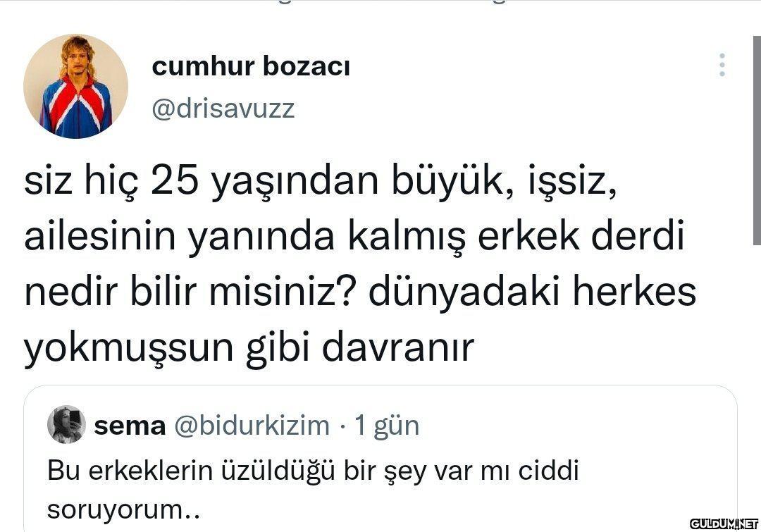This screenshot has width=761, height=532.
Task: Open the three-dot more options menu
Action: (722, 65)
